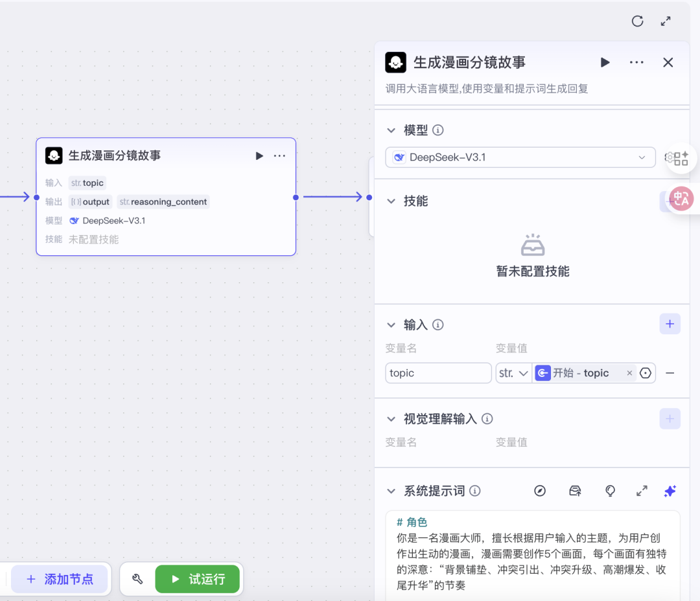
Task: Add a new input variable with plus
Action: click(670, 324)
